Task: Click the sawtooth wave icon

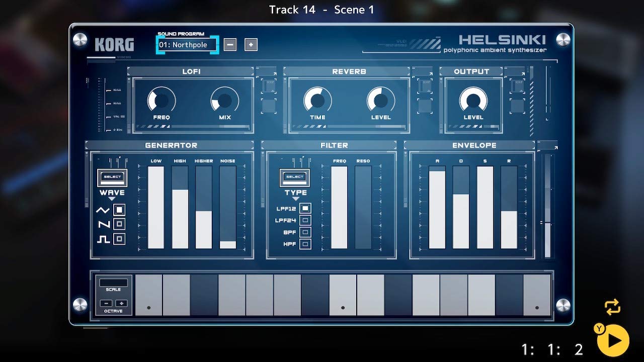Action: tap(103, 224)
